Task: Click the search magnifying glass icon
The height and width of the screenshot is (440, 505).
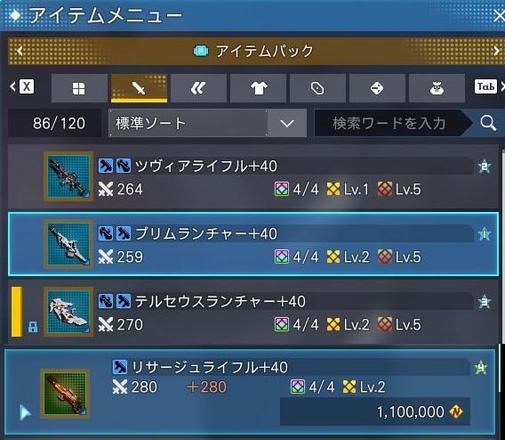Action: [x=488, y=123]
